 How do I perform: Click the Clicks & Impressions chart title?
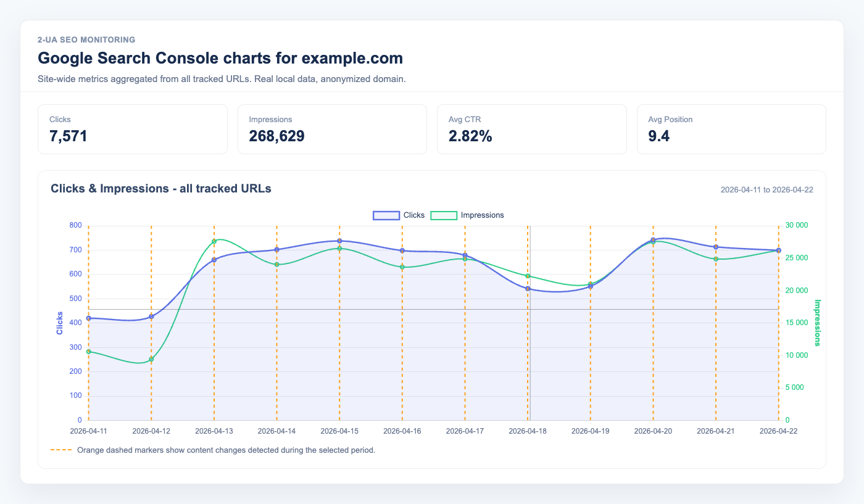161,189
